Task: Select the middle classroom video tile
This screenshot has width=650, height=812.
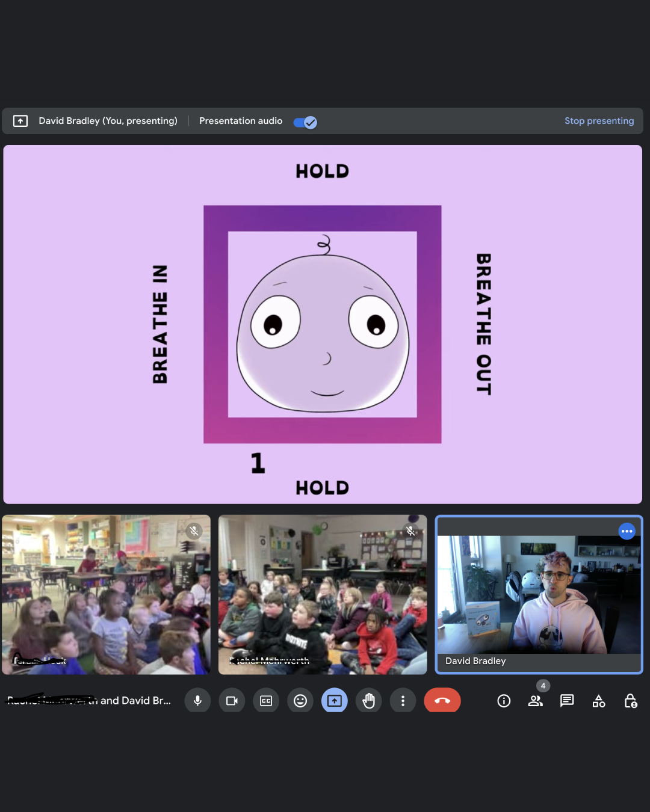Action: tap(323, 594)
